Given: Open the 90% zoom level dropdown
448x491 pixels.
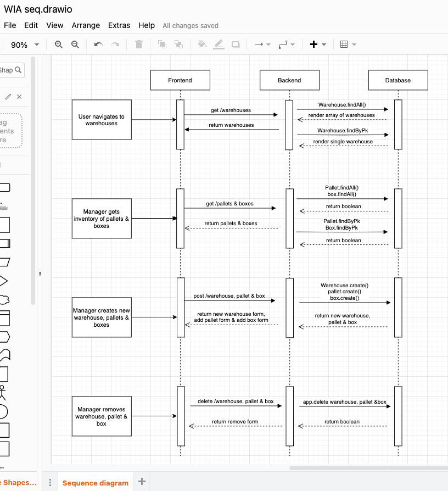Looking at the screenshot, I should 24,44.
